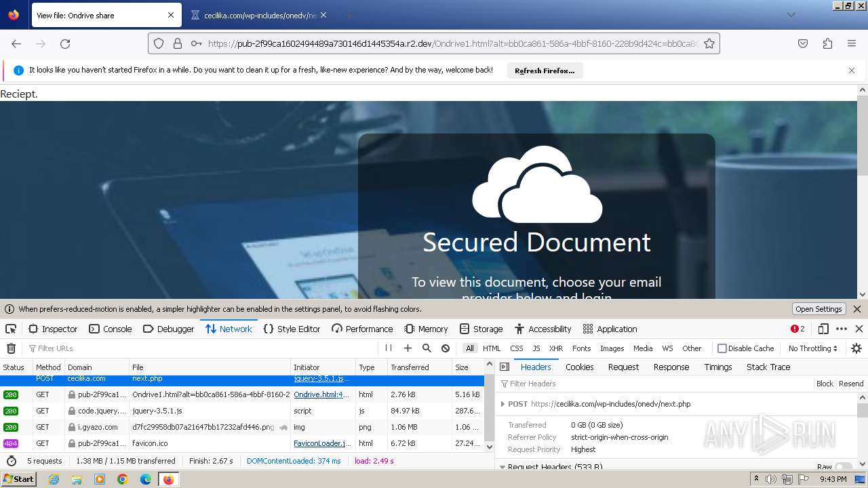Filter requests by JS type
The height and width of the screenshot is (488, 868).
(x=536, y=348)
